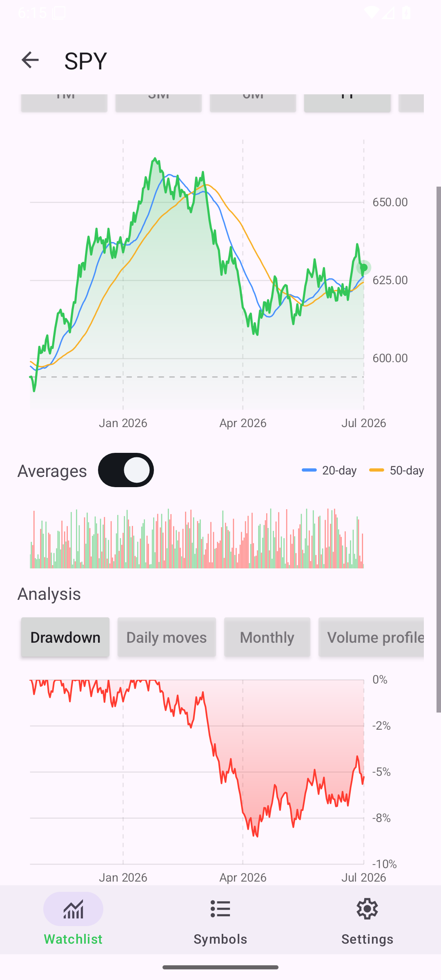
Task: Tap the drawdown chart area
Action: point(197,772)
